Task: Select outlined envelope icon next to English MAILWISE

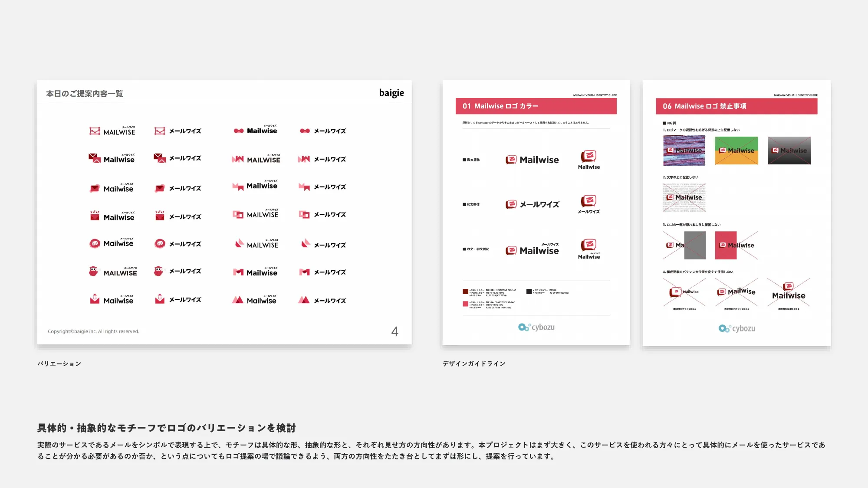Action: pos(95,131)
